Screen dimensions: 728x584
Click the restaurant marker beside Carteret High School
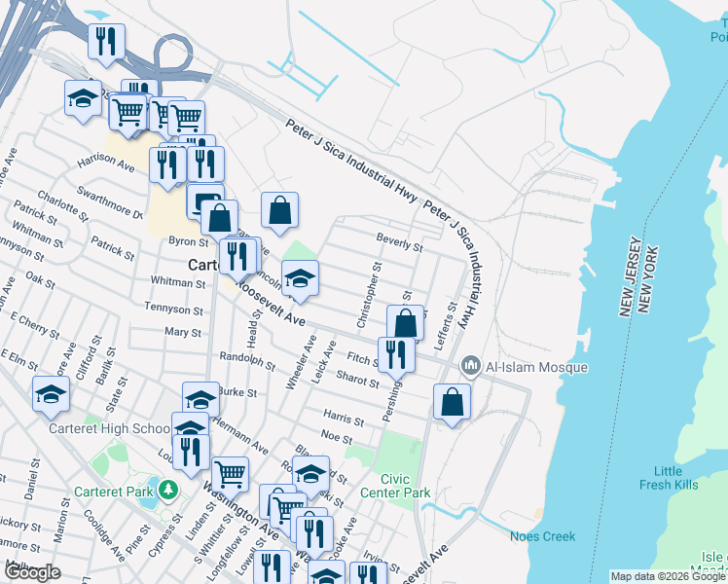coord(191,453)
